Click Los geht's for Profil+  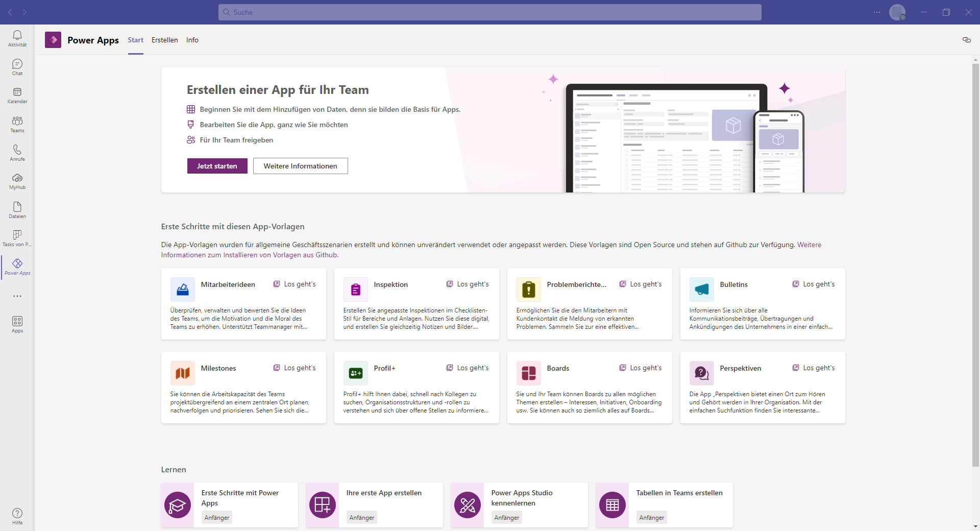[468, 368]
